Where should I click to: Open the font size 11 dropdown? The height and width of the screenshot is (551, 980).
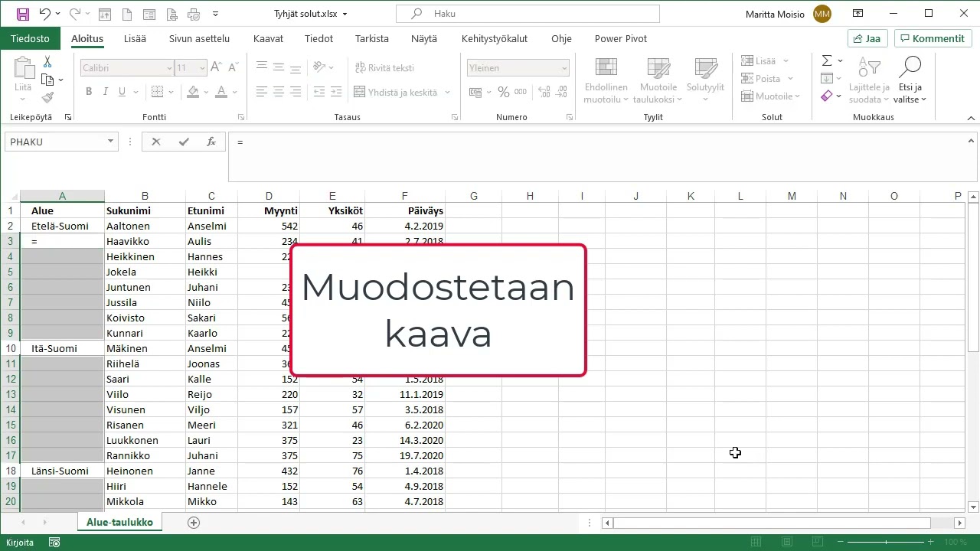tap(202, 68)
